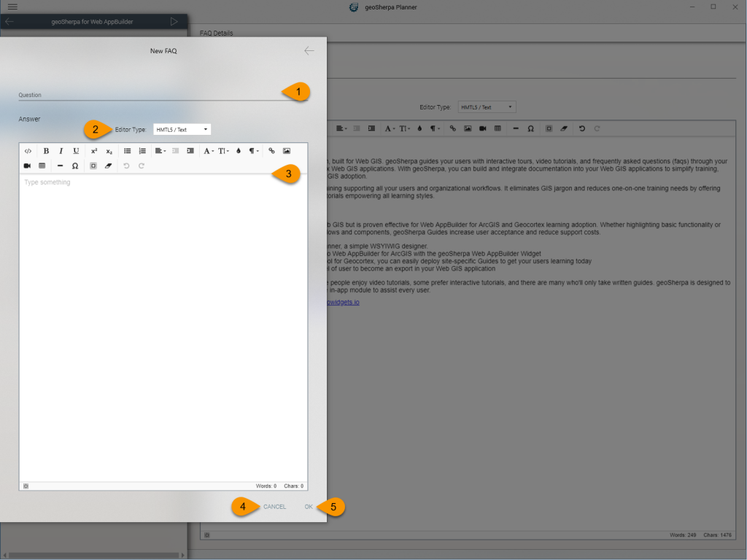Open text alignment dropdown in the FAQ Details toolbar
Screen dimensions: 747x560
tap(341, 128)
